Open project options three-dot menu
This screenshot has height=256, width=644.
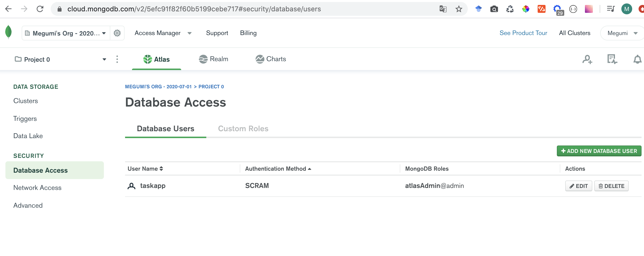tap(117, 59)
